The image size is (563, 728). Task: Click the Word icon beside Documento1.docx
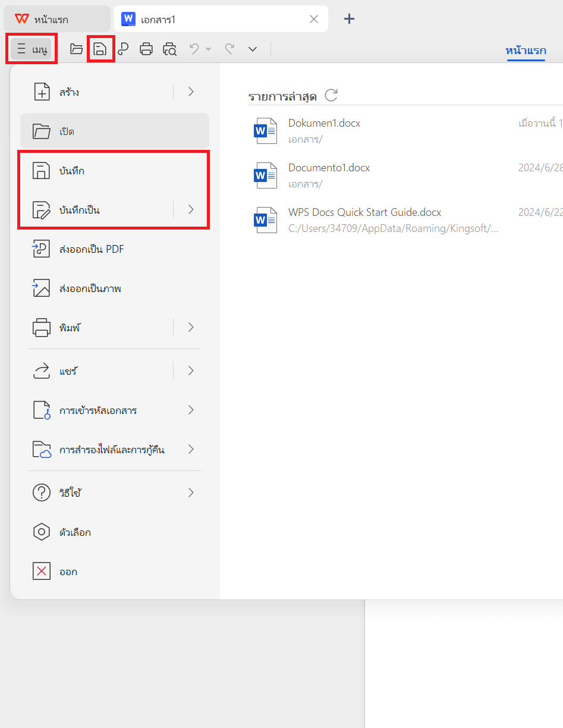(265, 175)
